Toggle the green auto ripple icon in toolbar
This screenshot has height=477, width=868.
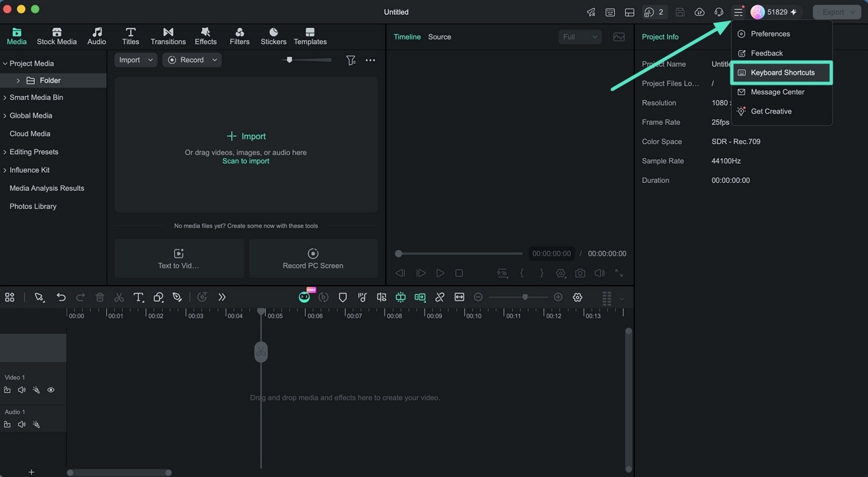[x=420, y=298]
